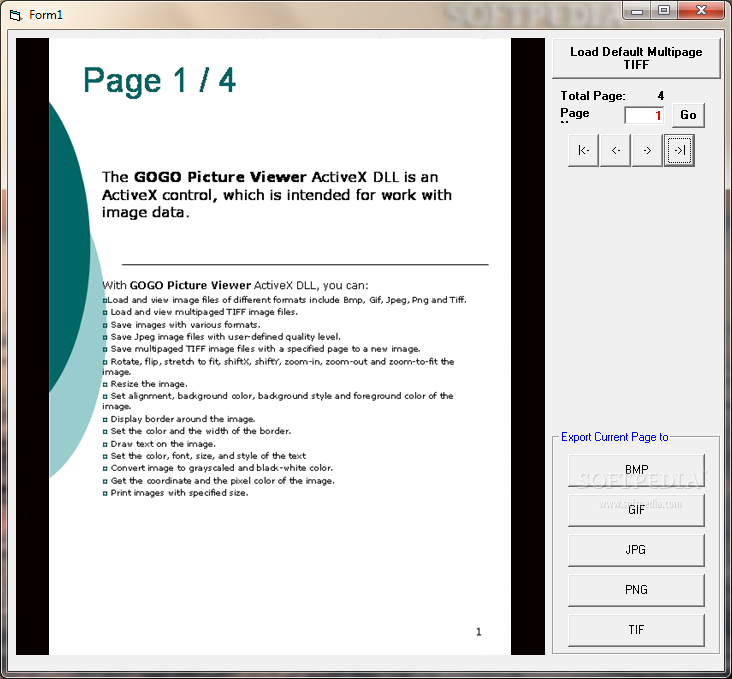Export current page to BMP
Viewport: 732px width, 679px height.
click(636, 470)
